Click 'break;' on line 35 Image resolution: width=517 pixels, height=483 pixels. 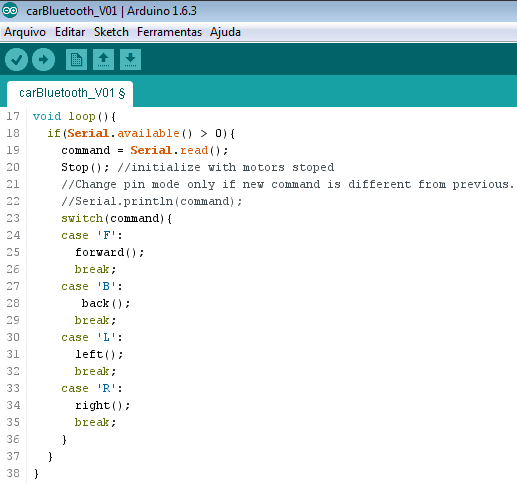(x=95, y=422)
